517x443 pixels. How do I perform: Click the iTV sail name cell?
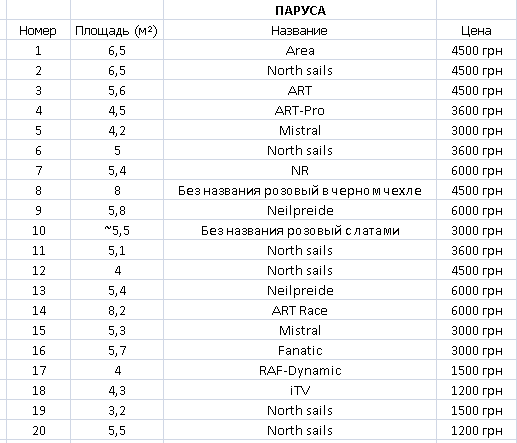pyautogui.click(x=300, y=390)
